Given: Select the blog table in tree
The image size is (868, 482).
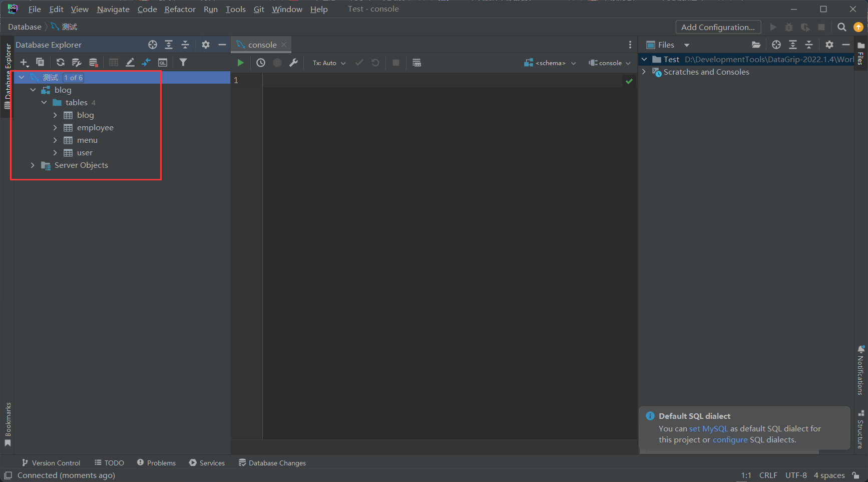Looking at the screenshot, I should (x=85, y=115).
